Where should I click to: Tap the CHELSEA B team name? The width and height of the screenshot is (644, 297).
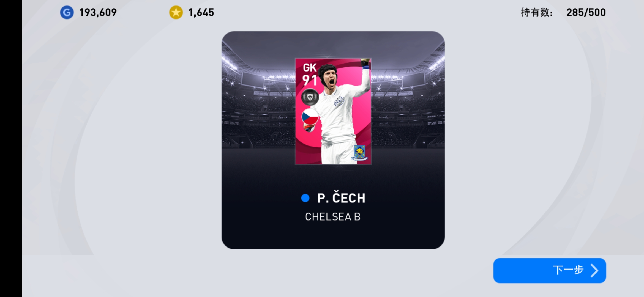[x=333, y=217]
